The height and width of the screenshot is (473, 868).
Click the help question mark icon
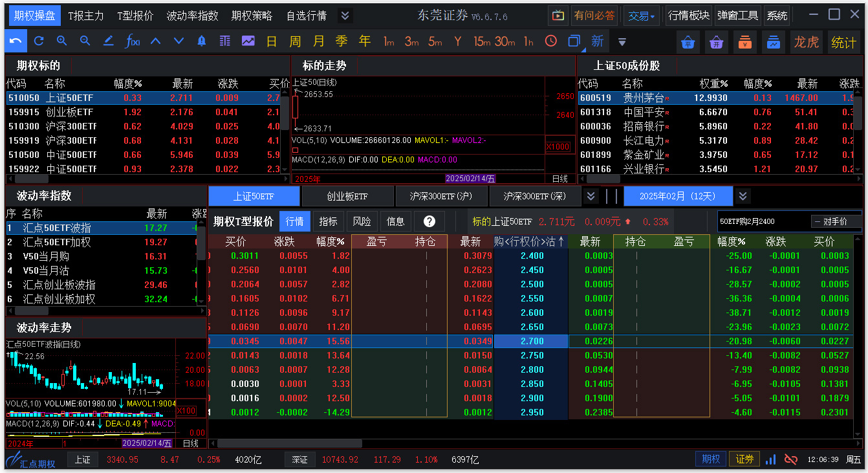point(429,221)
